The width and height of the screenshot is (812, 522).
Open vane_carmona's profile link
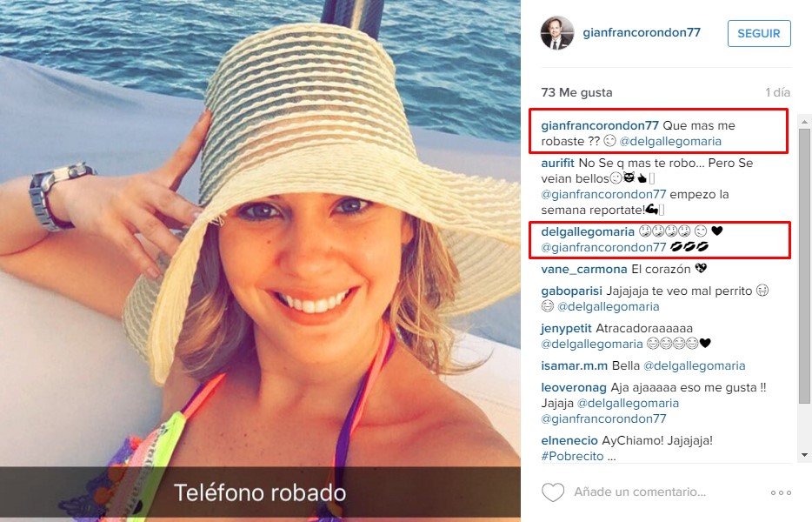pos(584,269)
